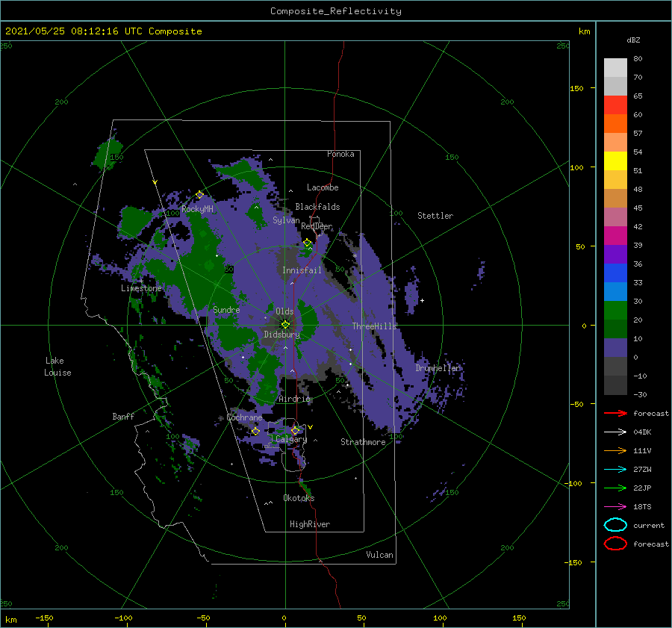This screenshot has height=628, width=672.
Task: Click the Cochrane label
Action: [x=244, y=417]
